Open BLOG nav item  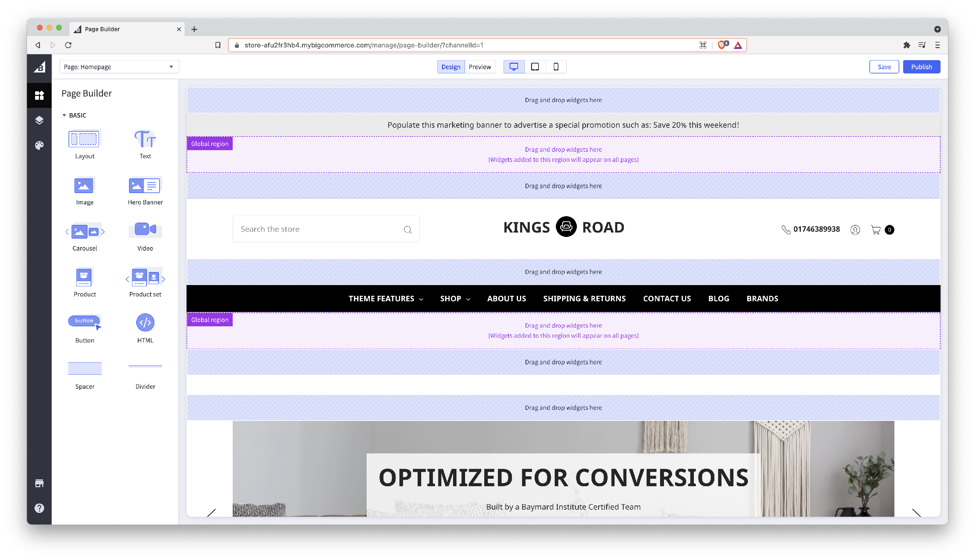719,298
